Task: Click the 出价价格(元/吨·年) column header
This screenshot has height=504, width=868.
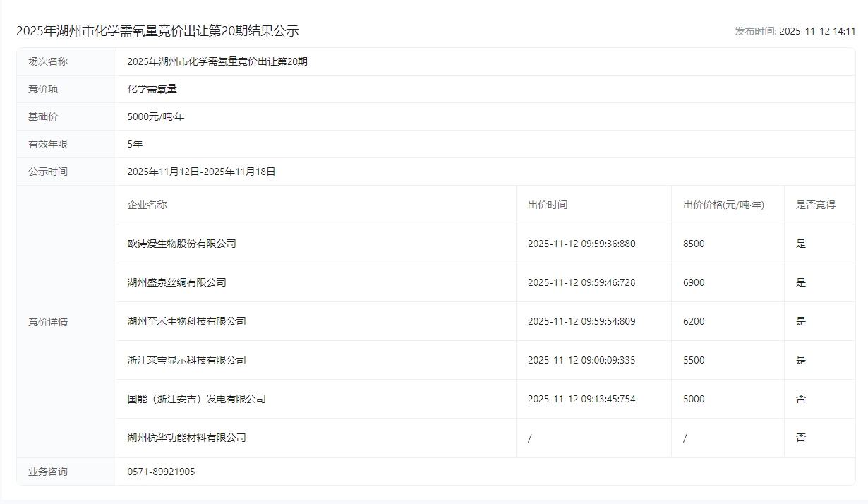Action: [x=723, y=205]
